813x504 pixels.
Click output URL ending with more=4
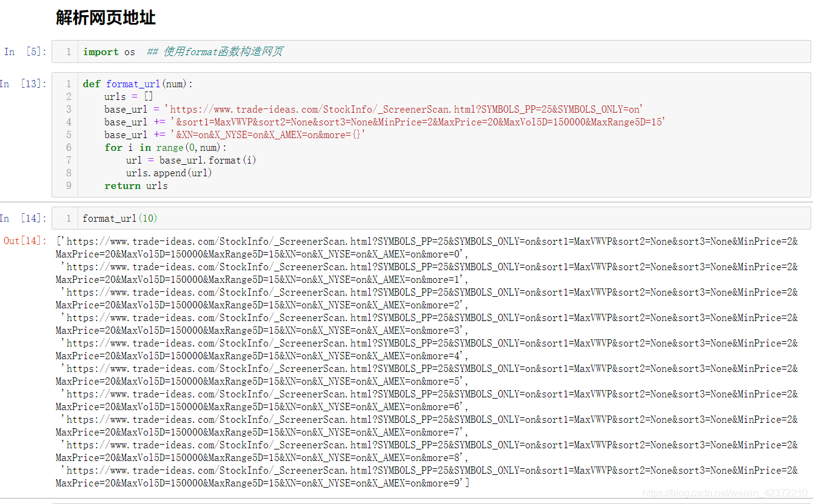click(427, 349)
